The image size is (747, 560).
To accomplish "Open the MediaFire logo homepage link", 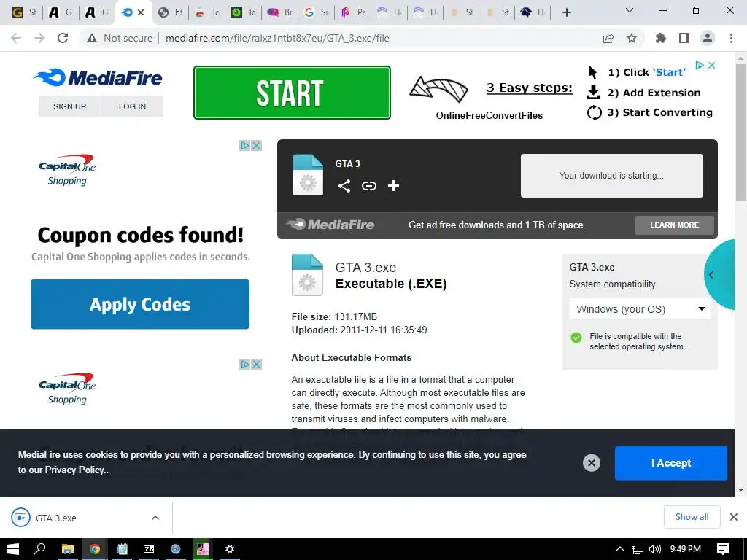I will click(x=98, y=77).
